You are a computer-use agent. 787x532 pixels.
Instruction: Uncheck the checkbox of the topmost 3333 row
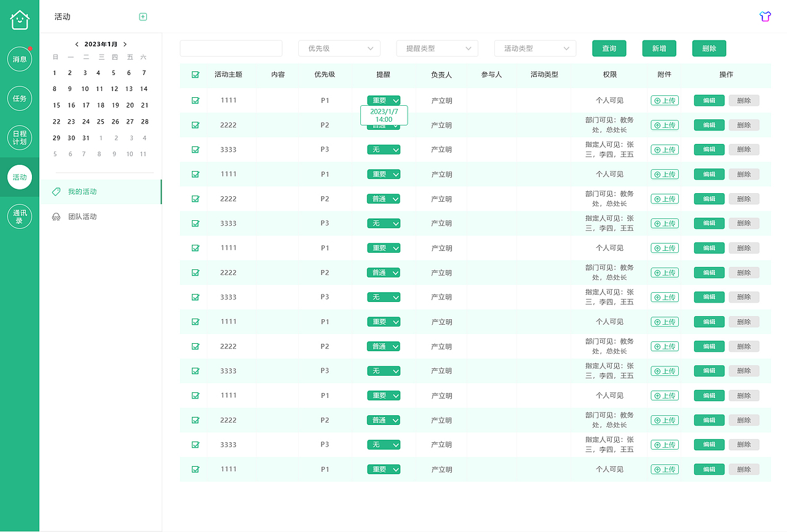coord(196,149)
